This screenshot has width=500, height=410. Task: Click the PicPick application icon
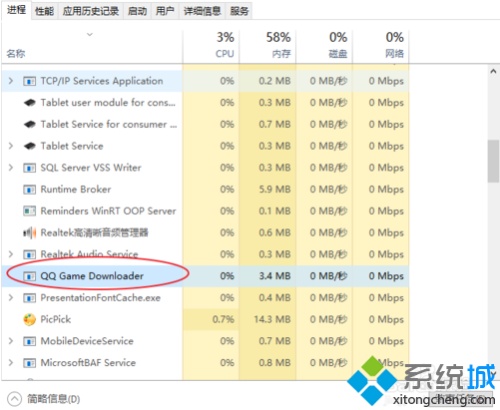29,319
